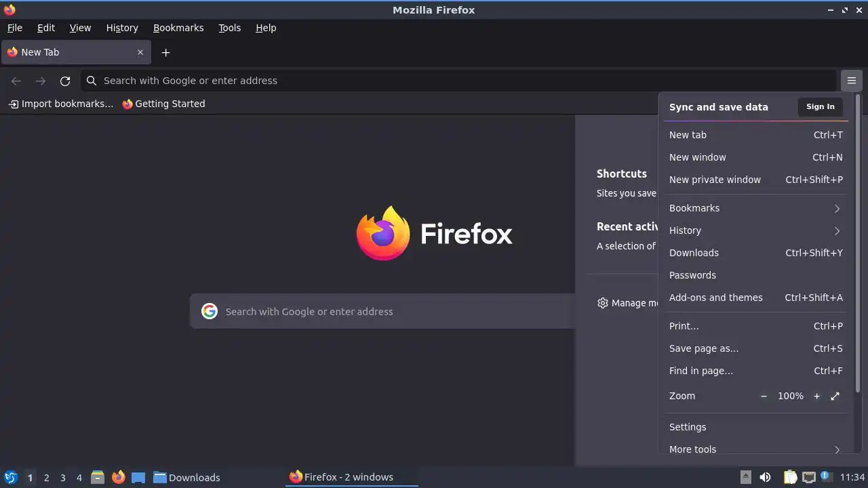The width and height of the screenshot is (868, 488).
Task: Click the address bar input field
Action: [x=458, y=81]
